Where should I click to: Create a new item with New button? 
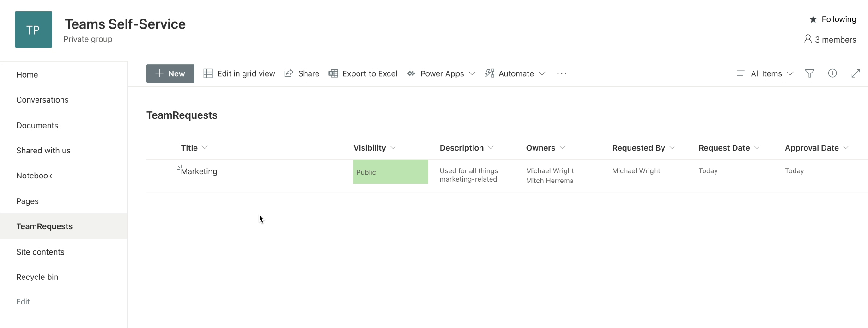tap(170, 73)
